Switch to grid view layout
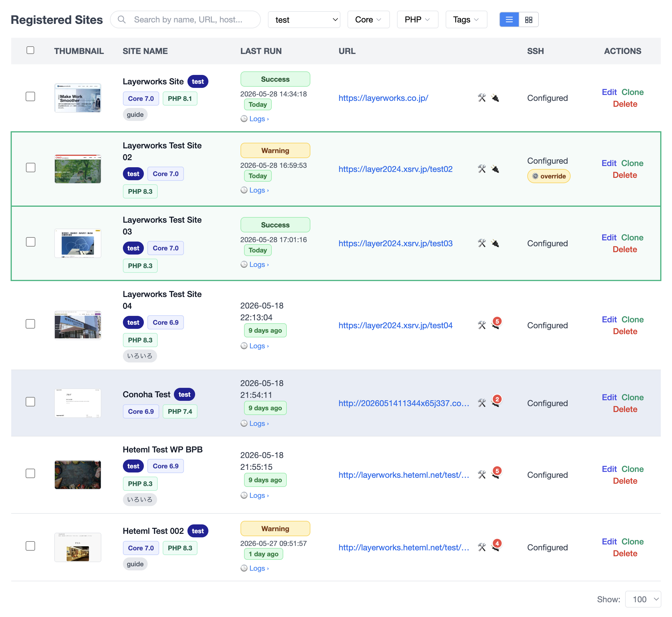 (x=528, y=19)
